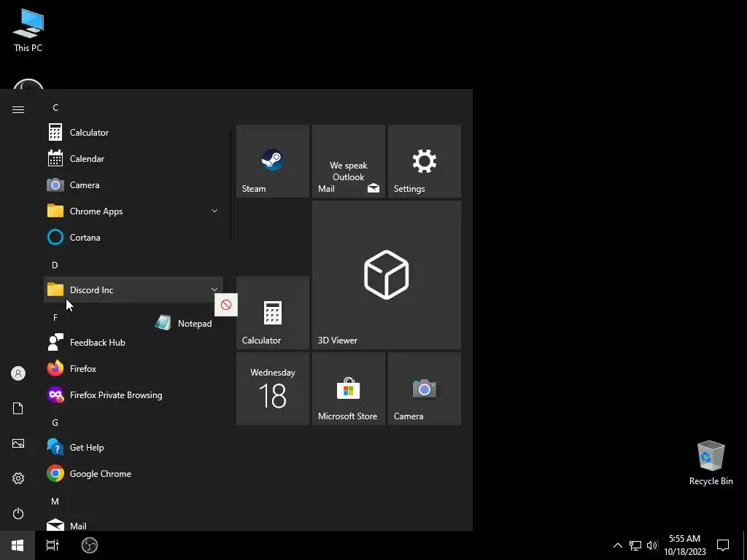Click the Windows Start button
Image resolution: width=747 pixels, height=560 pixels.
coord(18,545)
